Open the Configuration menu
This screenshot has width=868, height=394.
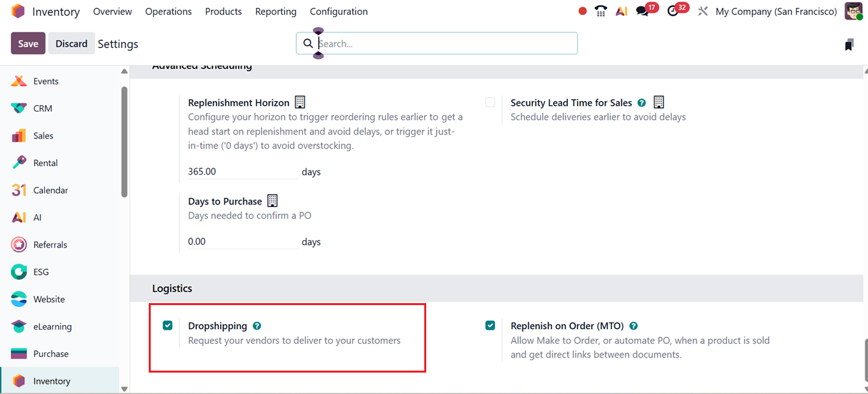[x=338, y=11]
